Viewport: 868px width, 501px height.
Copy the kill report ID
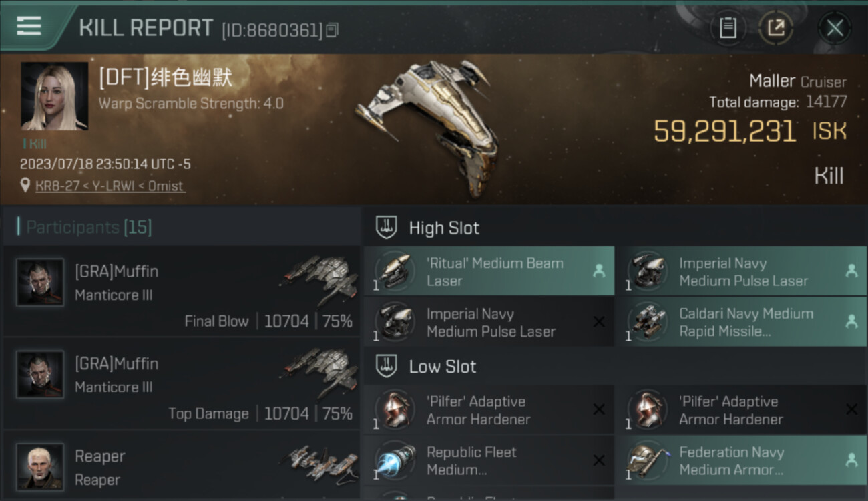tap(333, 30)
